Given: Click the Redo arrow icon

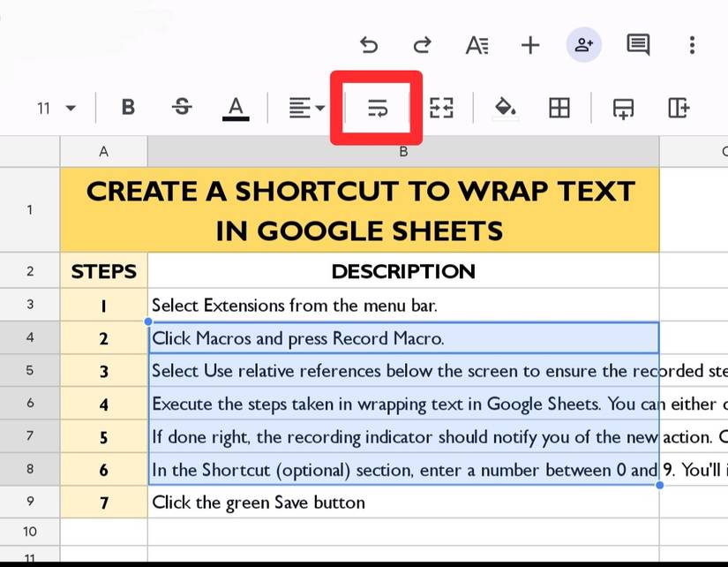Looking at the screenshot, I should coord(423,45).
